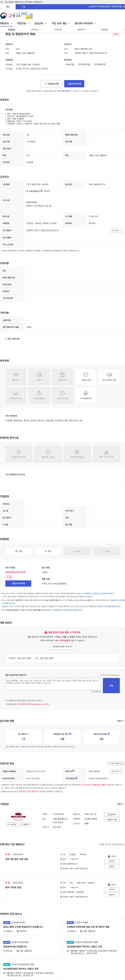The height and width of the screenshot is (980, 125).
Task: Click the 전송 send button
Action: 111,686
